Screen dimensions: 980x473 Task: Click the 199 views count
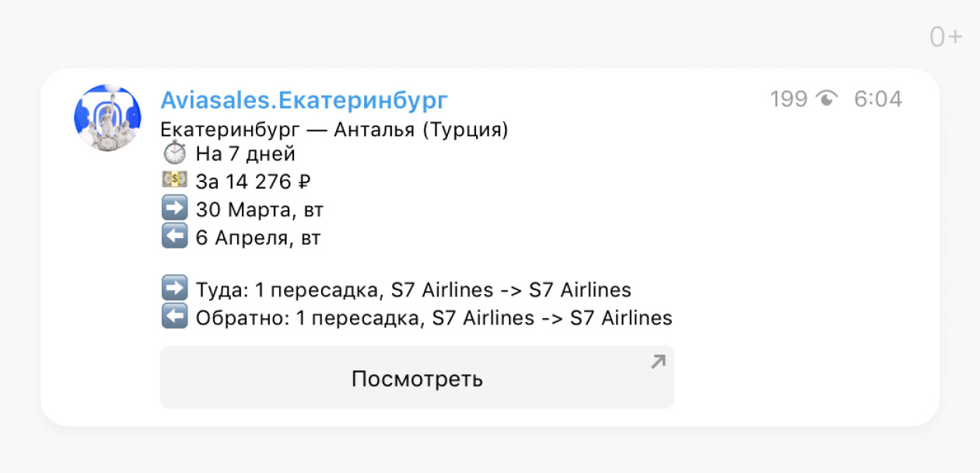[789, 100]
